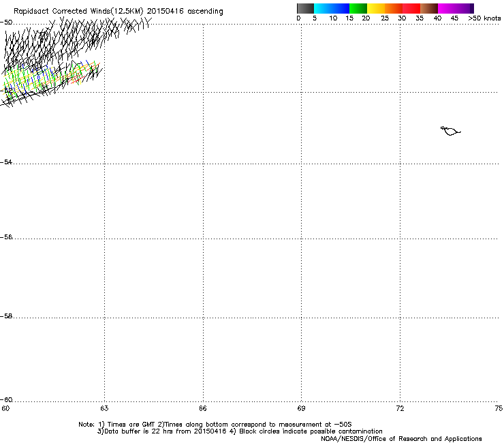Click the '60' longitude axis label
The image size is (504, 443).
pos(5,408)
